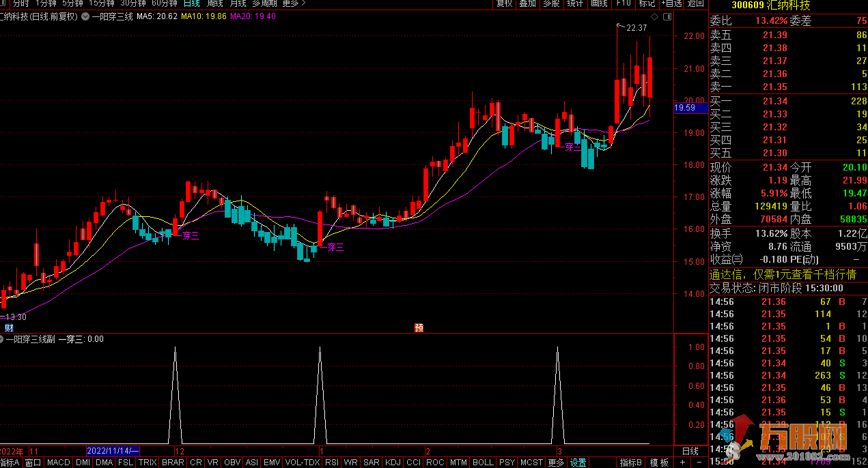Click the square panel icon beside the diamond
The height and width of the screenshot is (468, 868).
(x=667, y=16)
